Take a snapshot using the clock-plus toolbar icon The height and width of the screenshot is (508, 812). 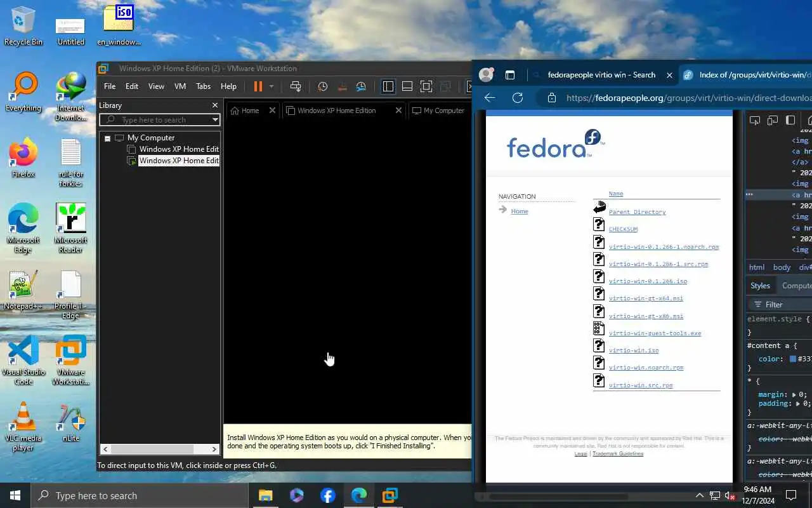tap(322, 86)
